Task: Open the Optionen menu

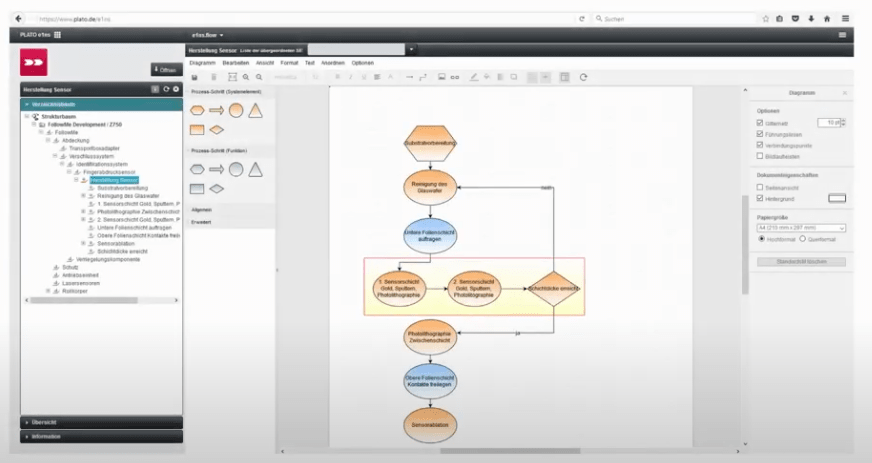Action: coord(363,63)
